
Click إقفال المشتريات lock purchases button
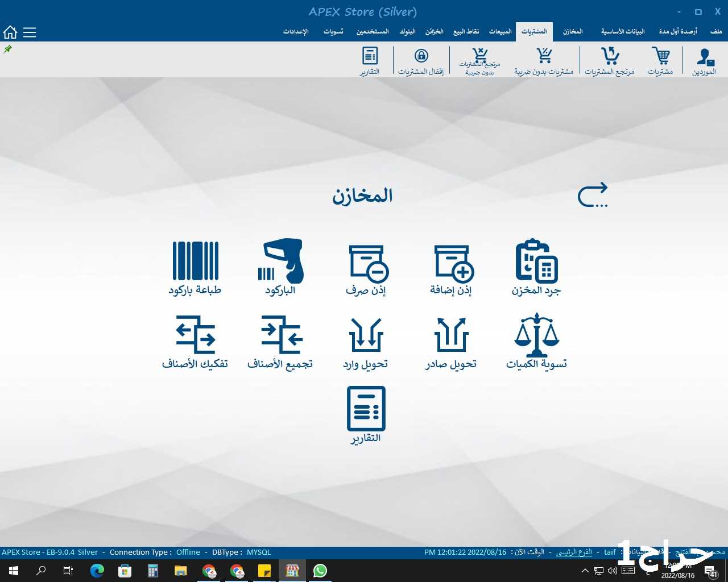421,61
